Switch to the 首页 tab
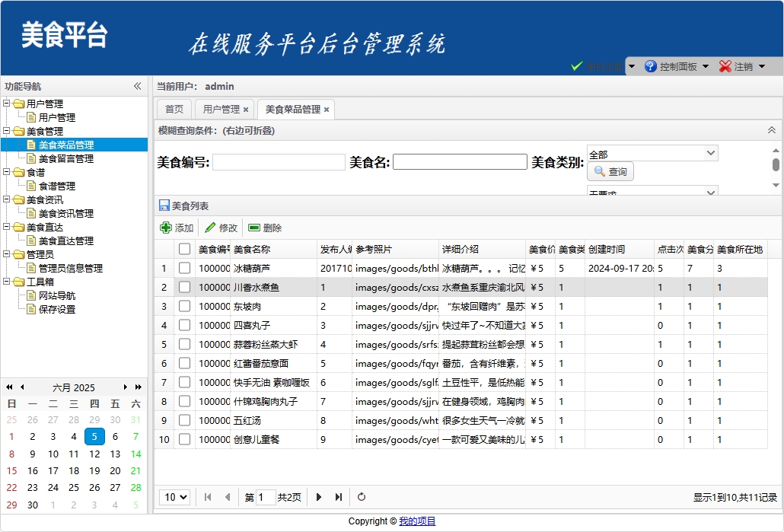The image size is (784, 532). tap(174, 110)
